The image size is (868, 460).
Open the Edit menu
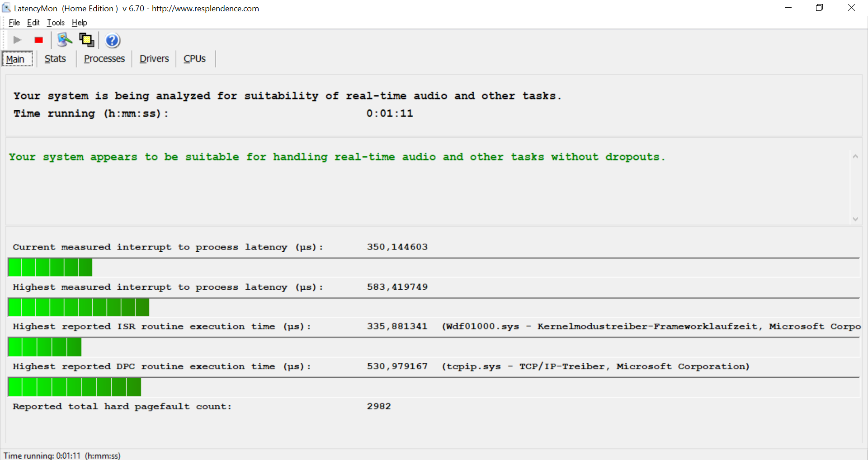coord(33,23)
